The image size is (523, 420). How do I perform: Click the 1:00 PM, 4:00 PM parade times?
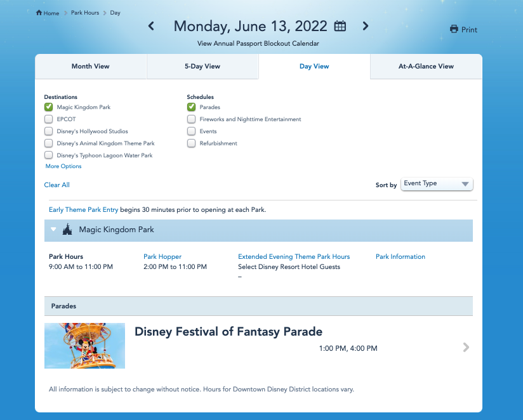point(348,348)
